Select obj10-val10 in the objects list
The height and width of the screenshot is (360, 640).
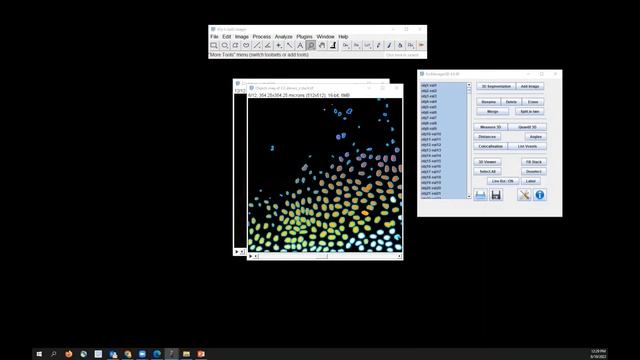point(443,134)
